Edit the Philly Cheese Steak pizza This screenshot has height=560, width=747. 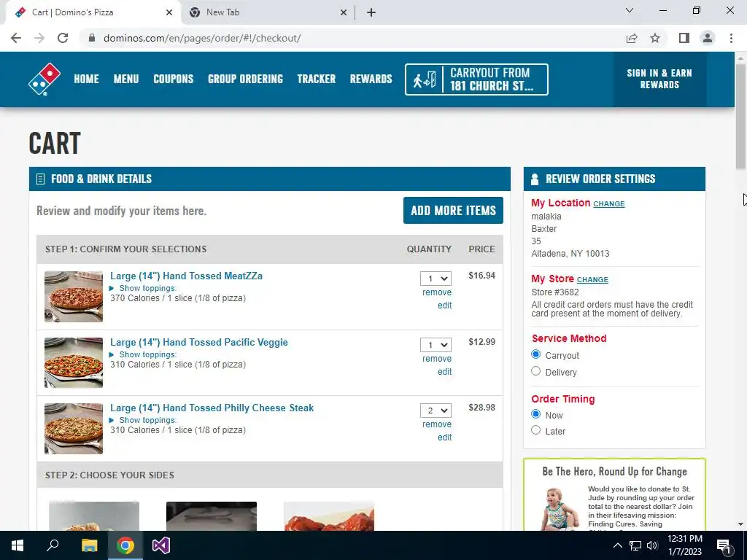click(444, 437)
